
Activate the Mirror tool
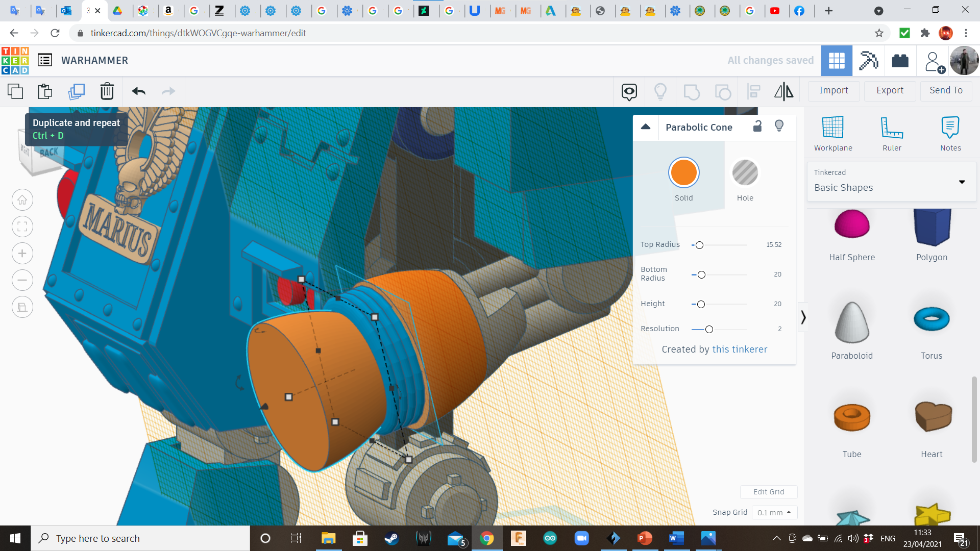(x=784, y=92)
